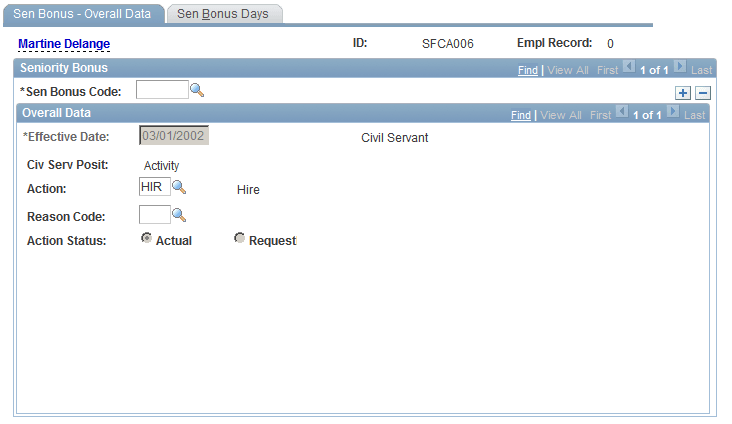Select Sen Bonus - Overall Data tab

pos(83,14)
